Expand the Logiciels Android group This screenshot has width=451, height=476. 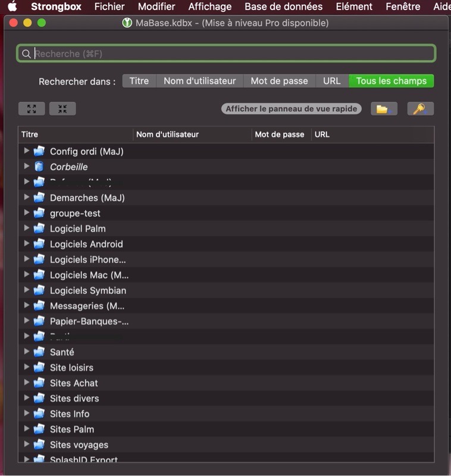point(26,244)
